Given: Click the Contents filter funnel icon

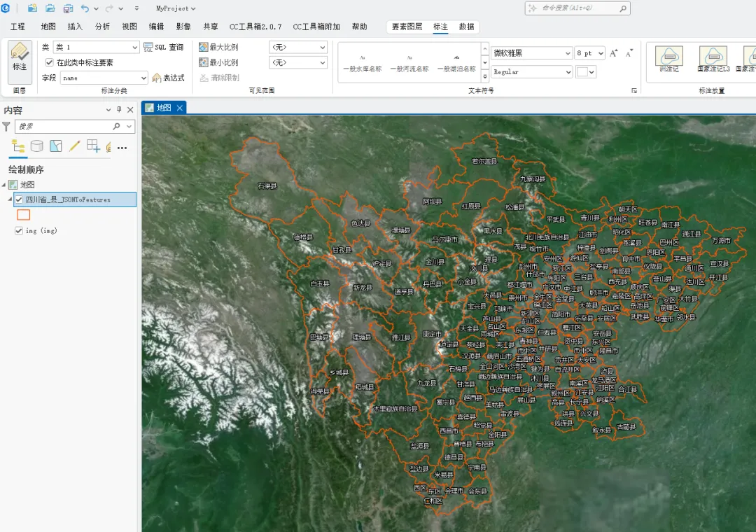Looking at the screenshot, I should 6,127.
